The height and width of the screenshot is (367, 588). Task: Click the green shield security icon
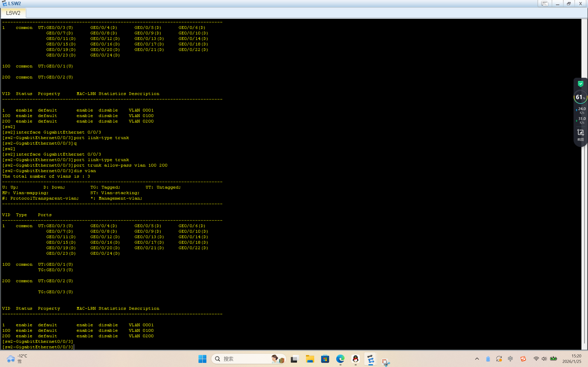click(580, 84)
